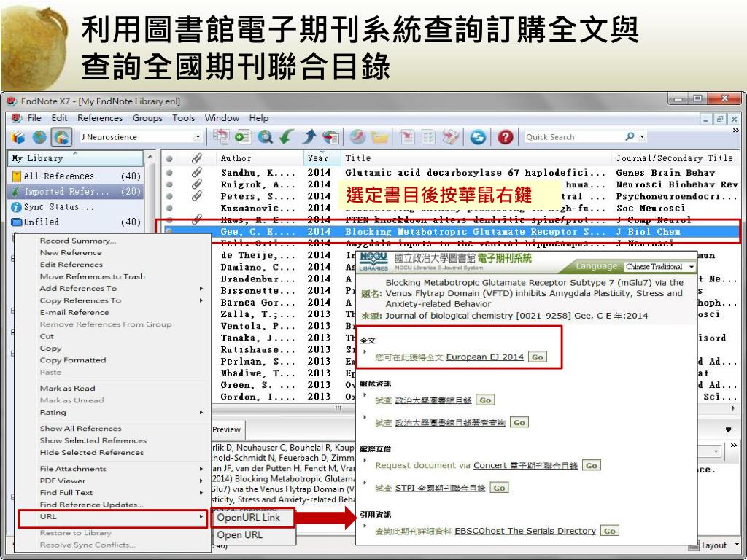Screen dimensions: 747x560
Task: Expand the Rating submenu
Action: (x=122, y=413)
